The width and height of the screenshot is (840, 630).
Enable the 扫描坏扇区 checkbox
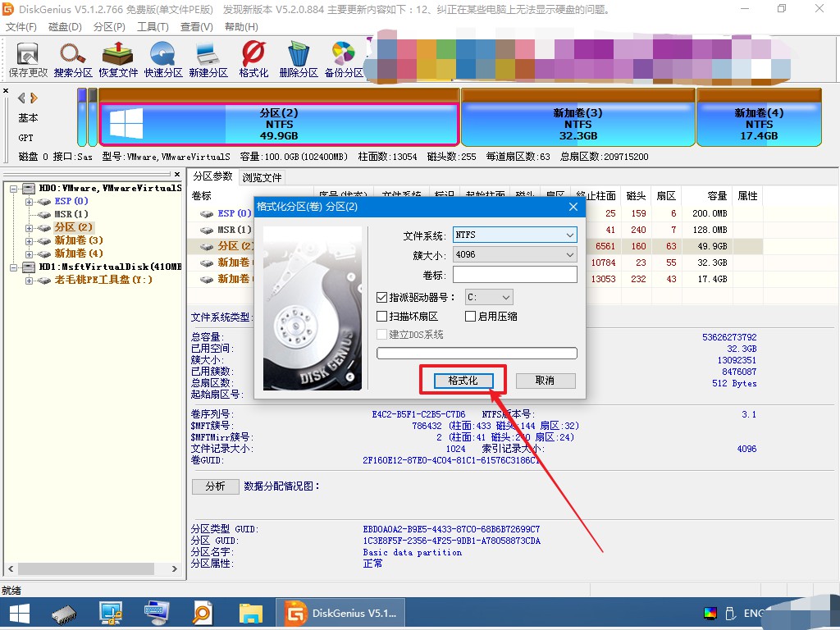click(x=382, y=317)
